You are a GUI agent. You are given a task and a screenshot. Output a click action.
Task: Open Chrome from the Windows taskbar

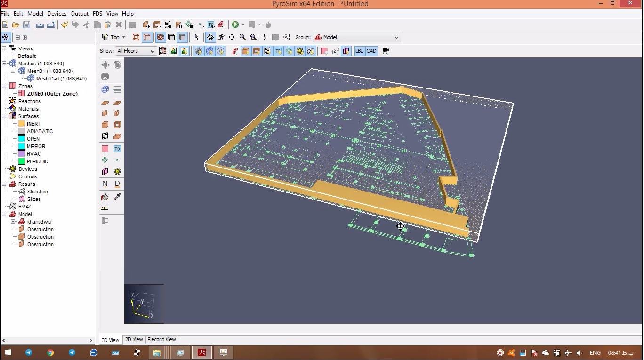pos(50,352)
